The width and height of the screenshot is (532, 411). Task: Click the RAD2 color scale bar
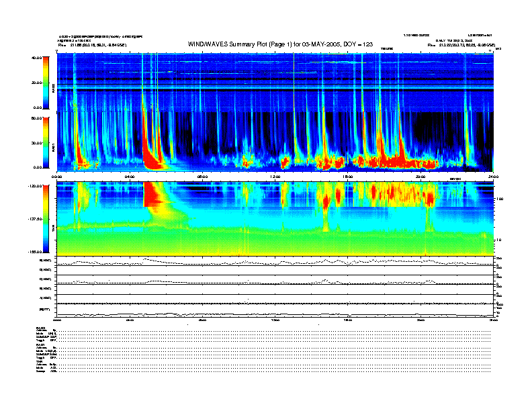(x=46, y=83)
